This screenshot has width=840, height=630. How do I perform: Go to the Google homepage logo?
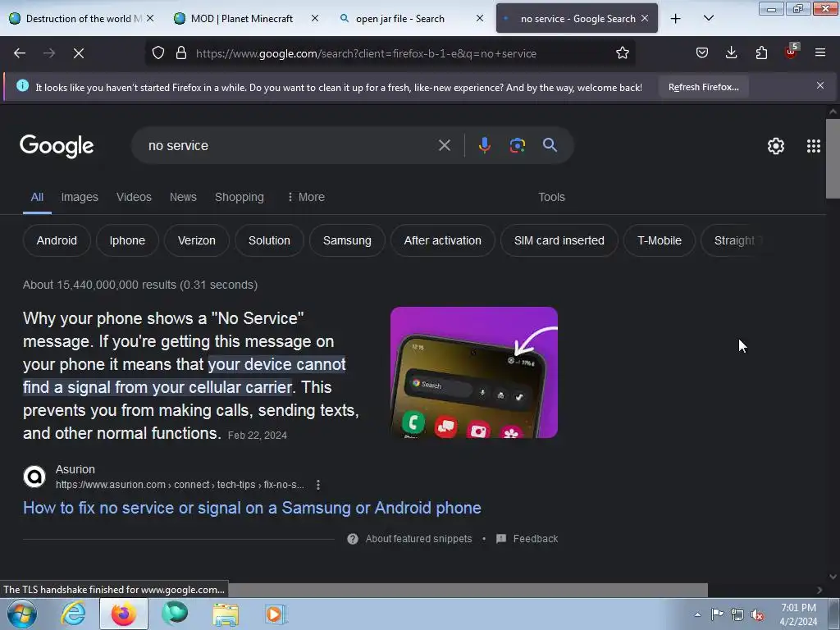tap(57, 146)
